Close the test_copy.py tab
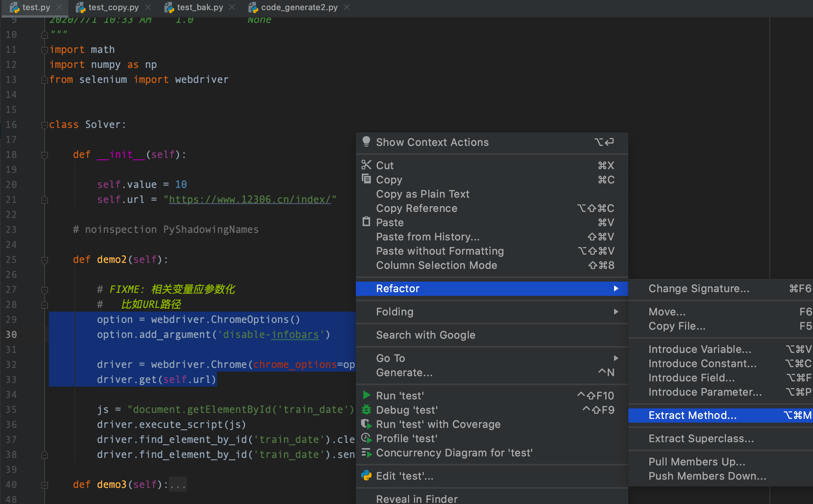The height and width of the screenshot is (504, 813). coord(148,7)
